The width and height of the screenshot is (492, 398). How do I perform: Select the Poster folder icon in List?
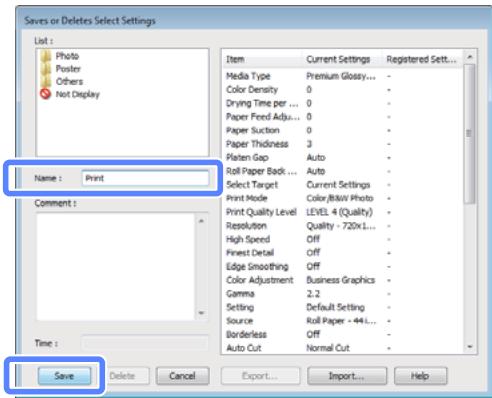point(46,69)
